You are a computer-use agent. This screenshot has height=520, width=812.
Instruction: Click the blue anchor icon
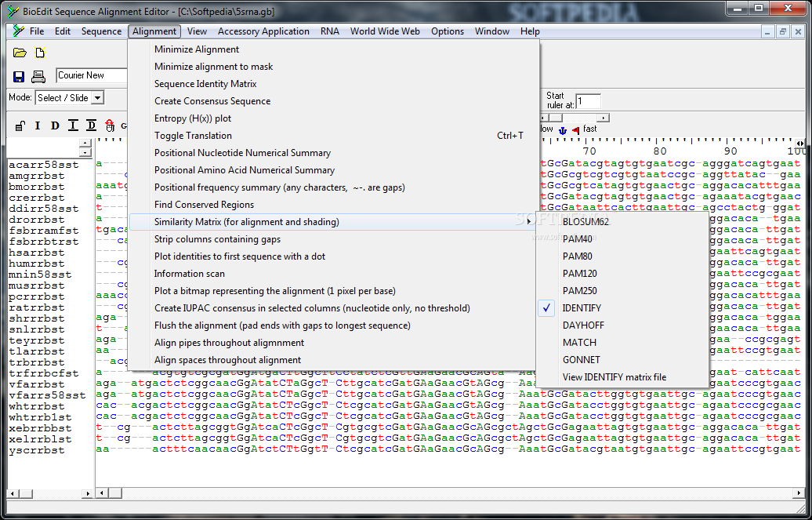(x=563, y=131)
